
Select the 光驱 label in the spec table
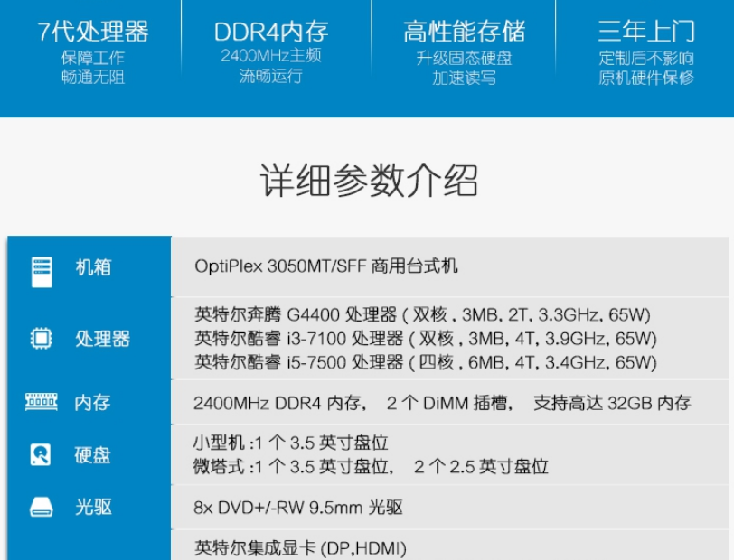pyautogui.click(x=94, y=507)
